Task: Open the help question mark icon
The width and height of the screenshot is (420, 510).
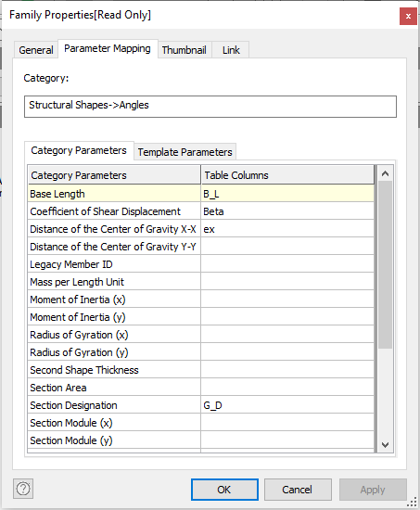Action: 23,489
